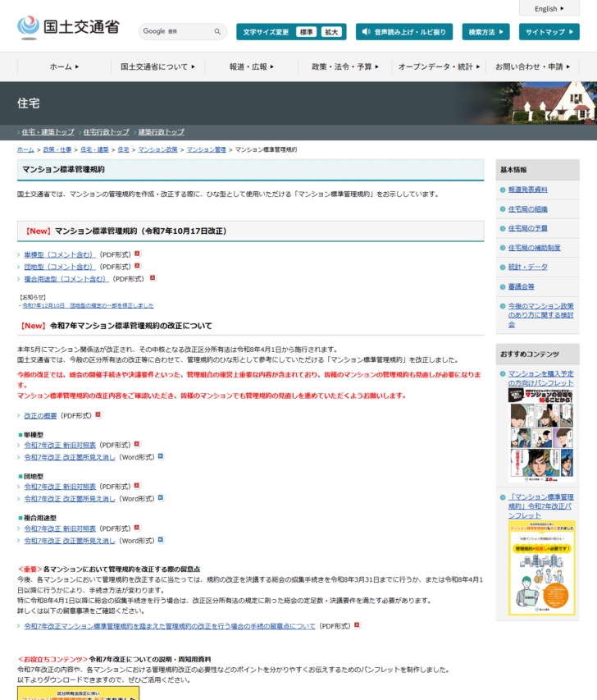Open マンション標準管理規約 令和7年改正パンフレット link
Image resolution: width=597 pixels, height=700 pixels.
click(540, 506)
